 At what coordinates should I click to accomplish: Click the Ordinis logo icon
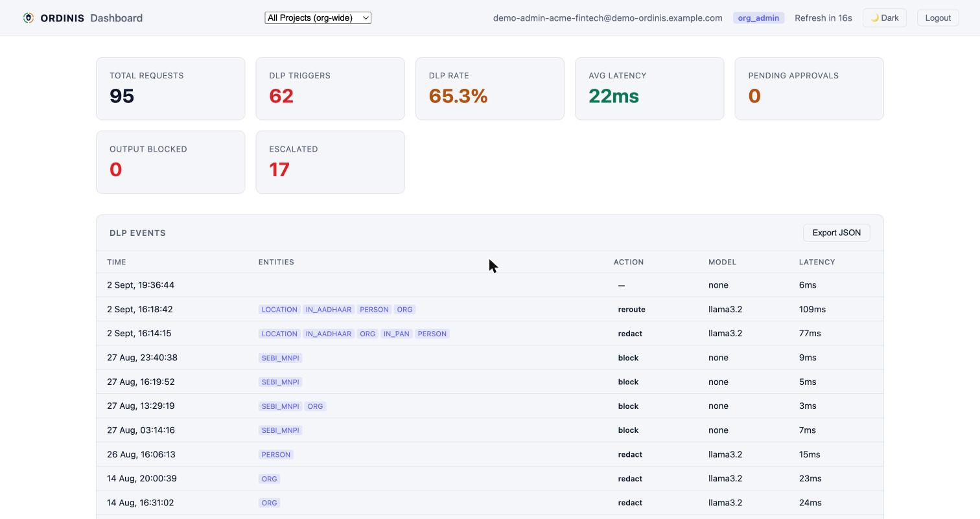28,17
